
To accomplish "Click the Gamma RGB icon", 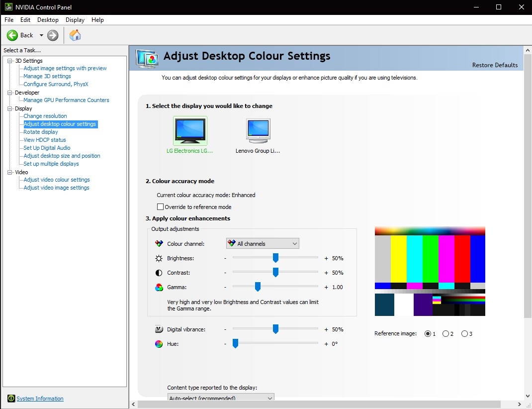I will (x=159, y=287).
